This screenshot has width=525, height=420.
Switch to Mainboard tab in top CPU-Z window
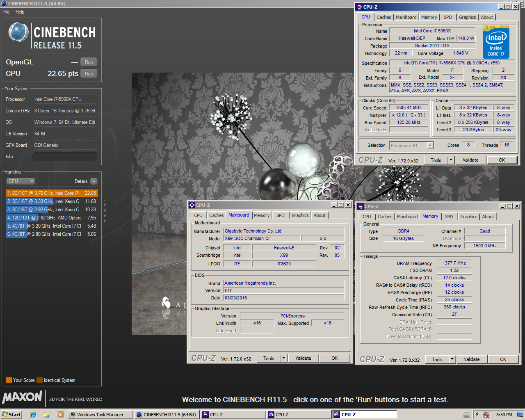[x=406, y=17]
